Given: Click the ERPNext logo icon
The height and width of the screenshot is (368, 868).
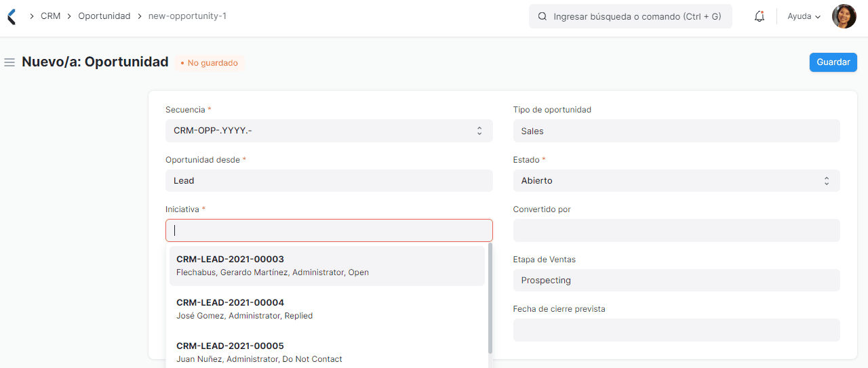Looking at the screenshot, I should pyautogui.click(x=11, y=16).
